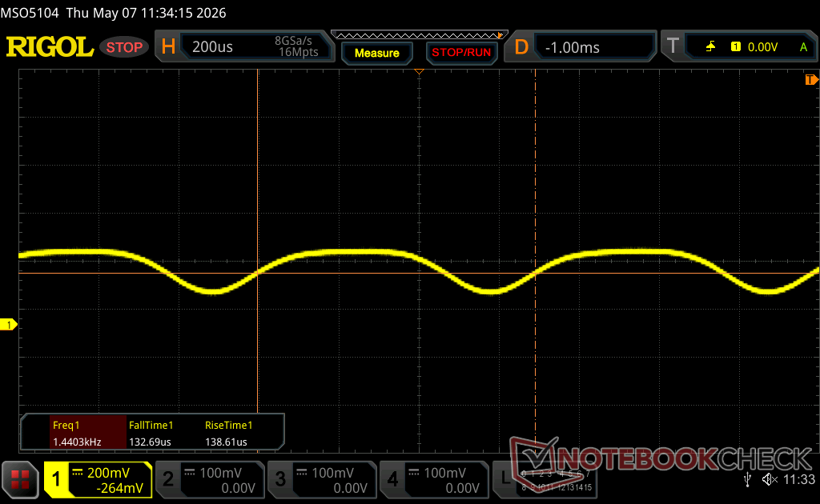Click the channel 1 ground marker
The height and width of the screenshot is (504, 820).
pos(8,325)
